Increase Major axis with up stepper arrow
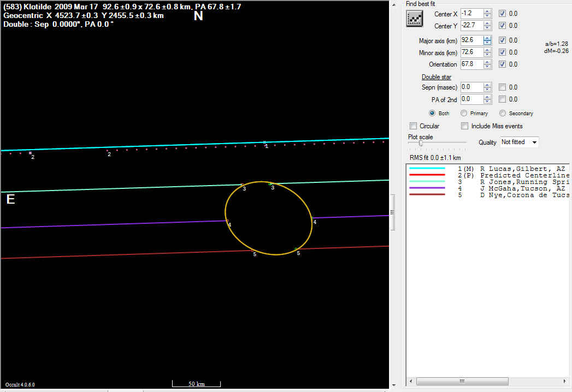 tap(487, 38)
